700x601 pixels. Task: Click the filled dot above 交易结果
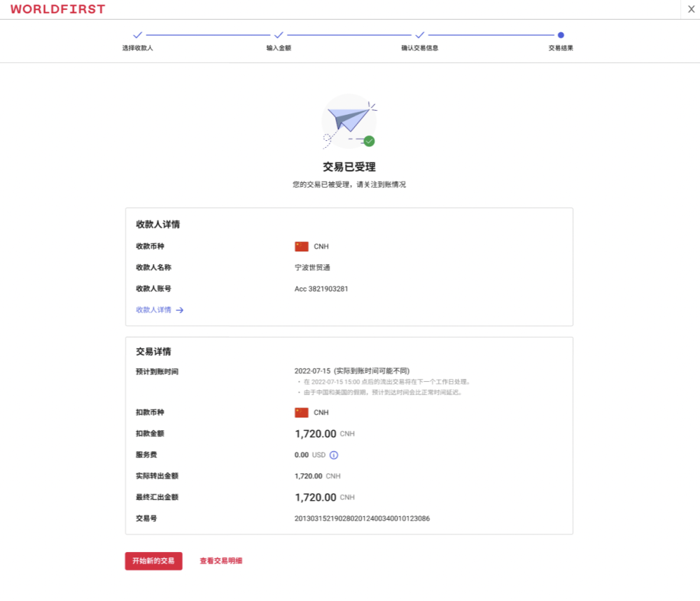tap(560, 33)
